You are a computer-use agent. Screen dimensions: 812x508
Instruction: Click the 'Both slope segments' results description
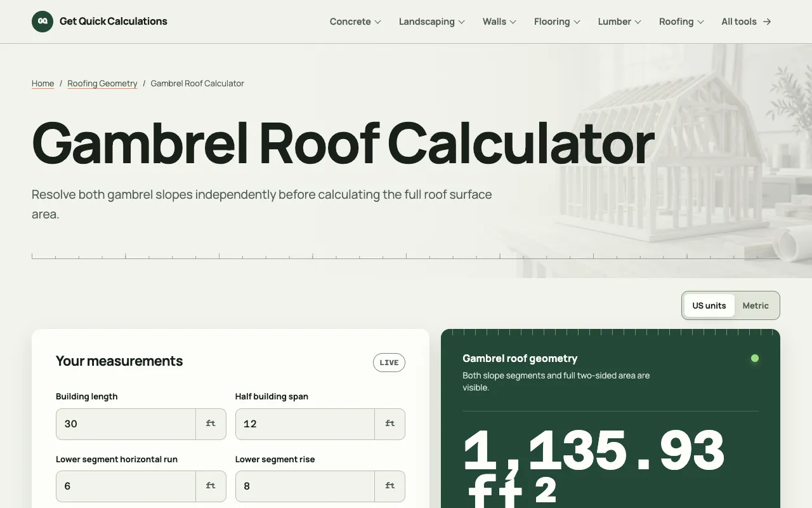[x=556, y=382]
